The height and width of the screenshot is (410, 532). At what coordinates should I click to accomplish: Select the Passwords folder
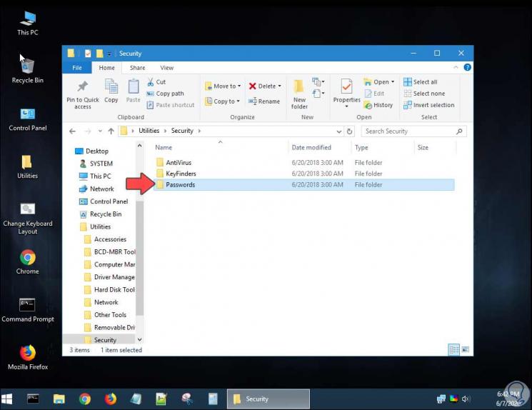(303, 184)
